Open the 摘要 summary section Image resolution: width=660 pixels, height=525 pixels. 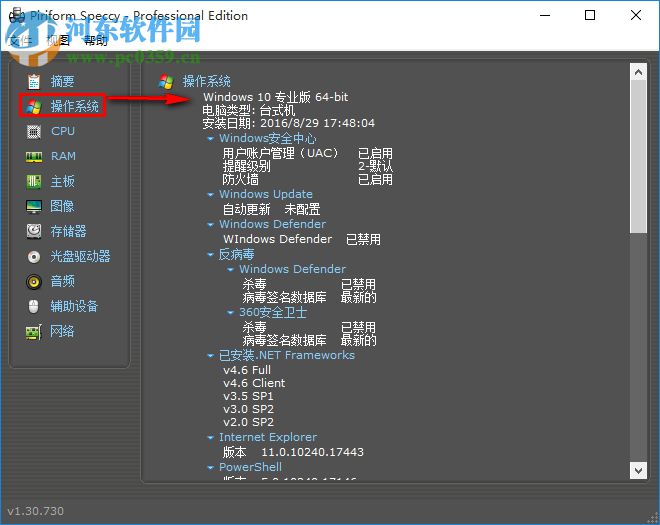click(62, 81)
